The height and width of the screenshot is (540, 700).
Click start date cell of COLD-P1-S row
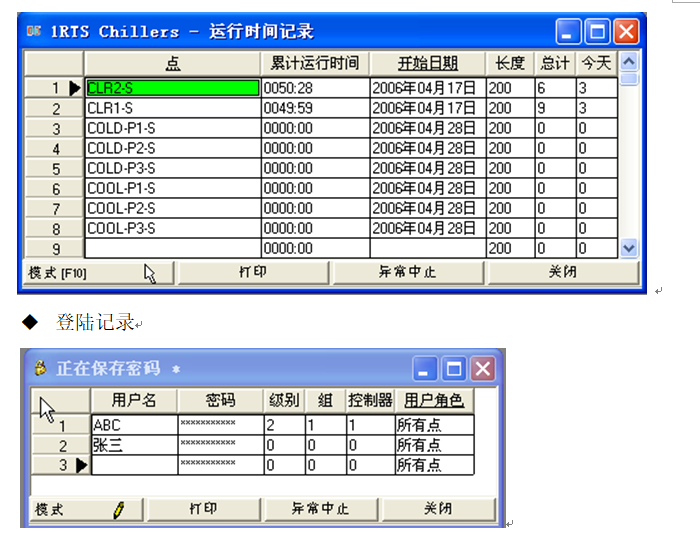click(x=428, y=128)
